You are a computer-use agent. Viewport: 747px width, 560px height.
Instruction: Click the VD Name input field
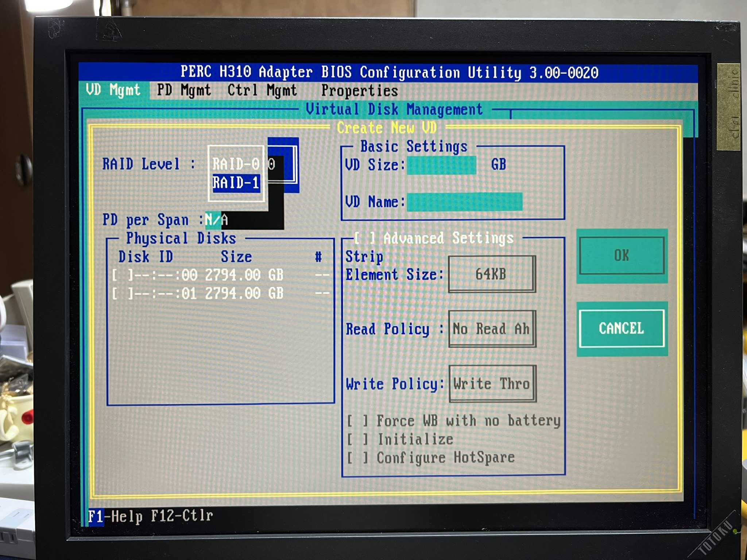point(465,202)
